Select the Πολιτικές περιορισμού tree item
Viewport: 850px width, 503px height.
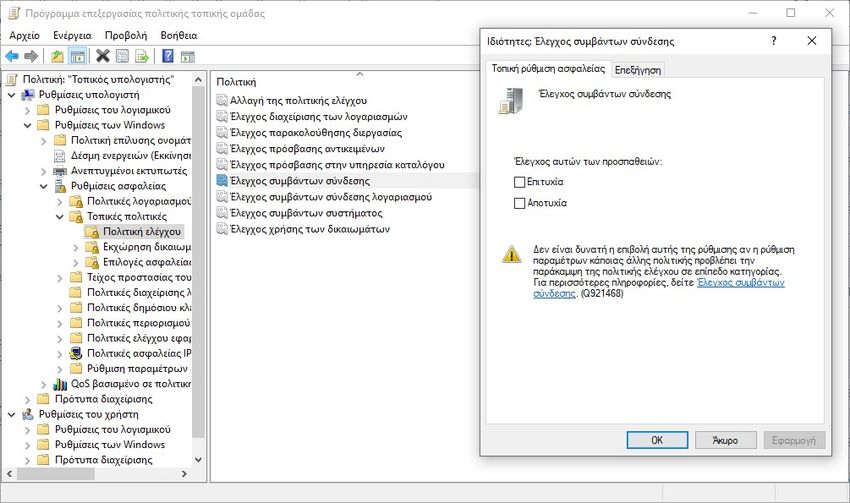[139, 323]
